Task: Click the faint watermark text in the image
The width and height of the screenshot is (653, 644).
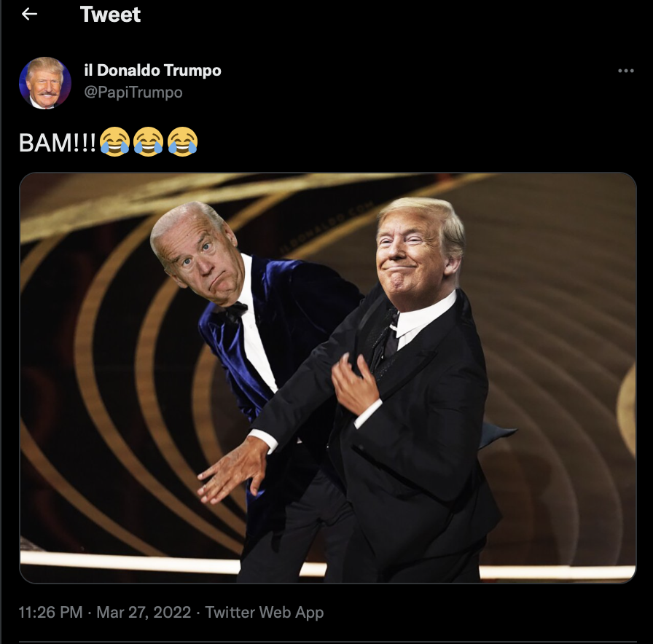Action: click(x=326, y=227)
